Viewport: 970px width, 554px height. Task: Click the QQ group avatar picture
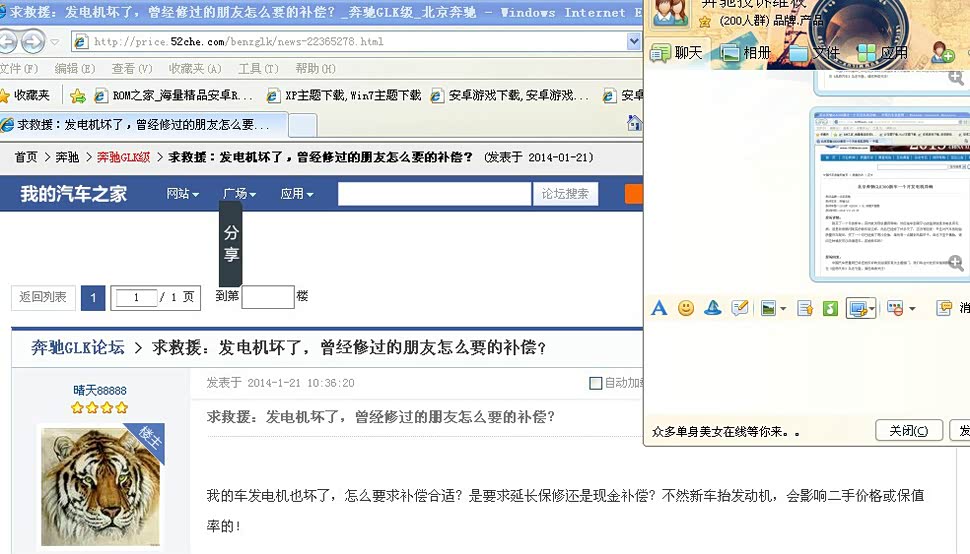click(x=671, y=12)
